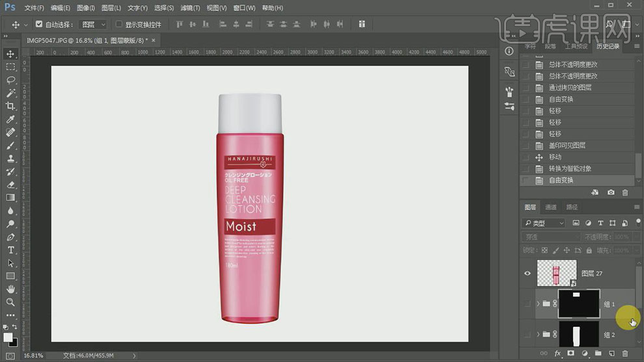644x362 pixels.
Task: Pick the Eyedropper tool
Action: point(10,120)
